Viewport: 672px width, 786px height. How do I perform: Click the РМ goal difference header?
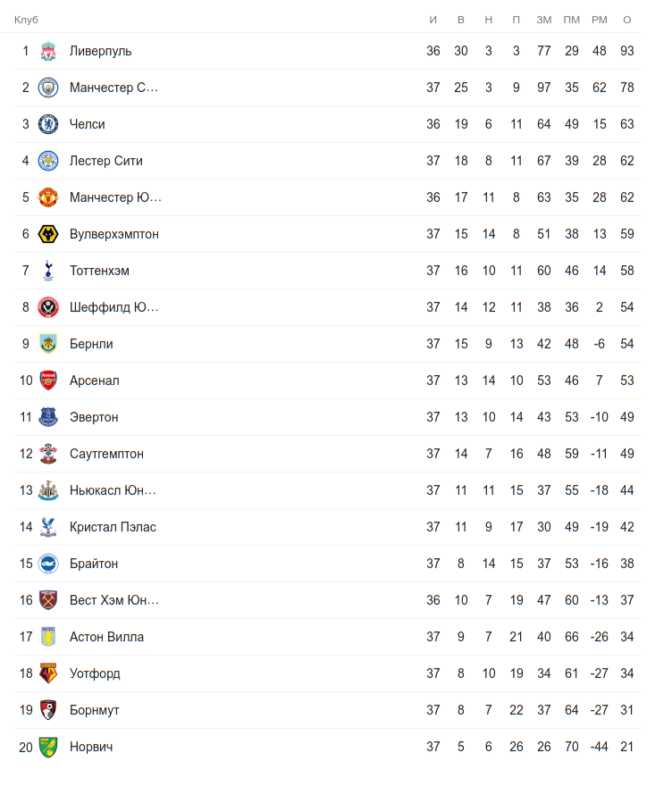coord(599,20)
